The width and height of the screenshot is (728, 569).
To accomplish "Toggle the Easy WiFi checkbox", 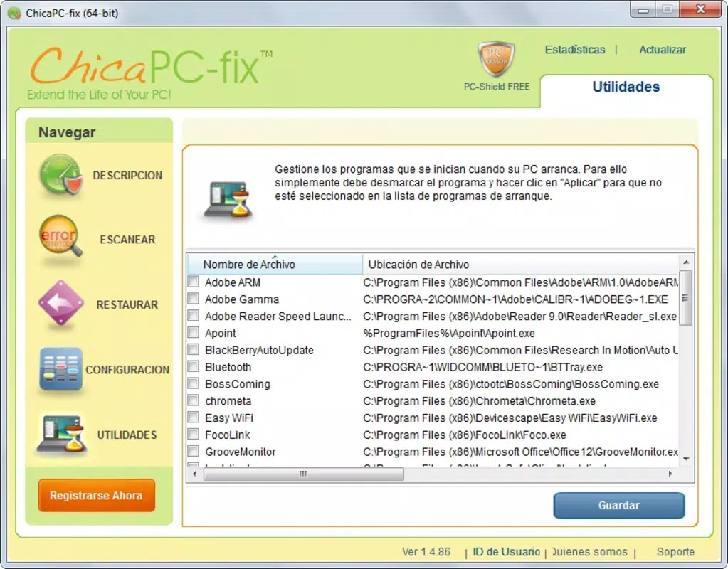I will point(193,418).
